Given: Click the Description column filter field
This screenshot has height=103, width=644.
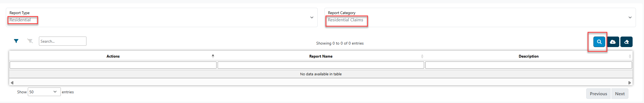Looking at the screenshot, I should pos(529,65).
